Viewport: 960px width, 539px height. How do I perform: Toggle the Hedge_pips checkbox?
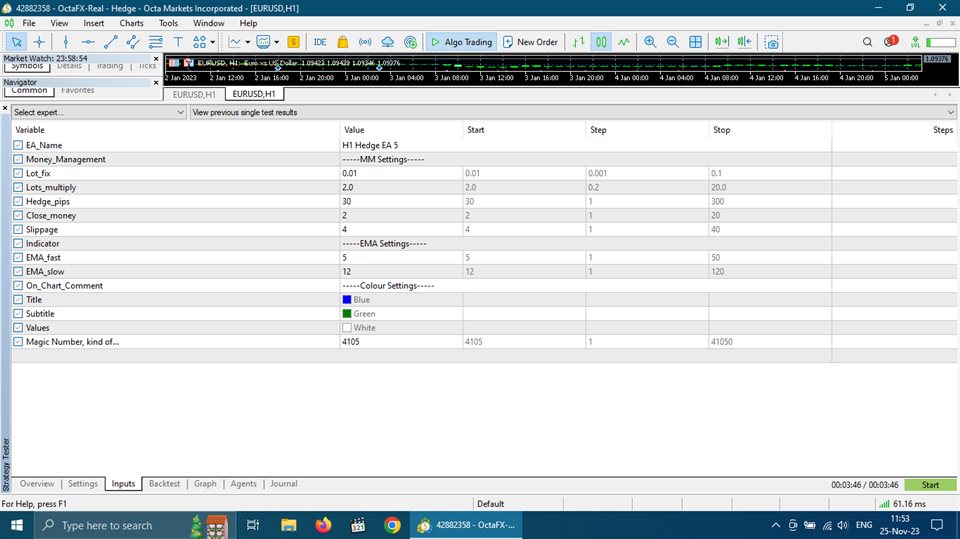point(18,202)
